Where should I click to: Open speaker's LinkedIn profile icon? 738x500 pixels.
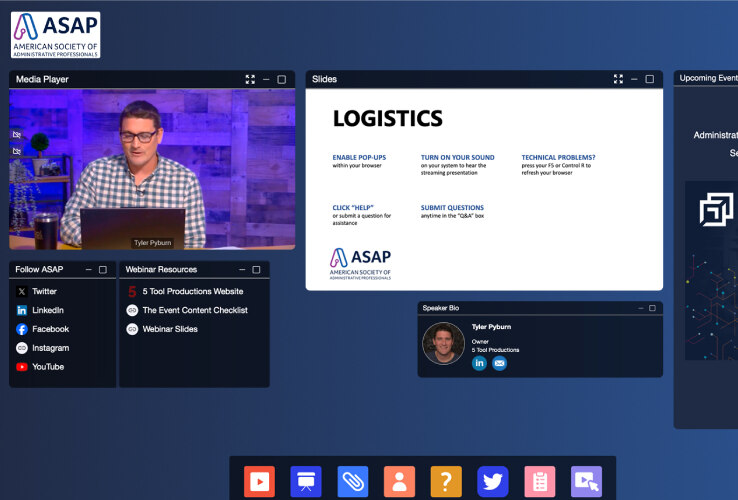click(x=479, y=363)
